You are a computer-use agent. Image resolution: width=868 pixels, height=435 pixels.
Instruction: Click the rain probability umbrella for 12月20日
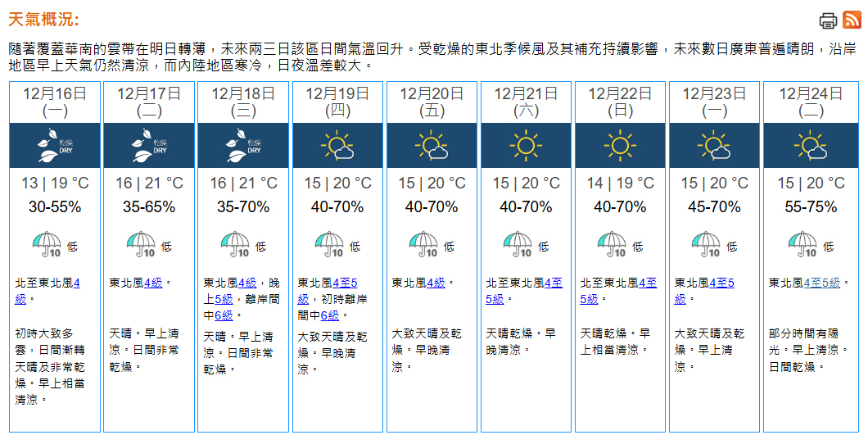[x=424, y=244]
